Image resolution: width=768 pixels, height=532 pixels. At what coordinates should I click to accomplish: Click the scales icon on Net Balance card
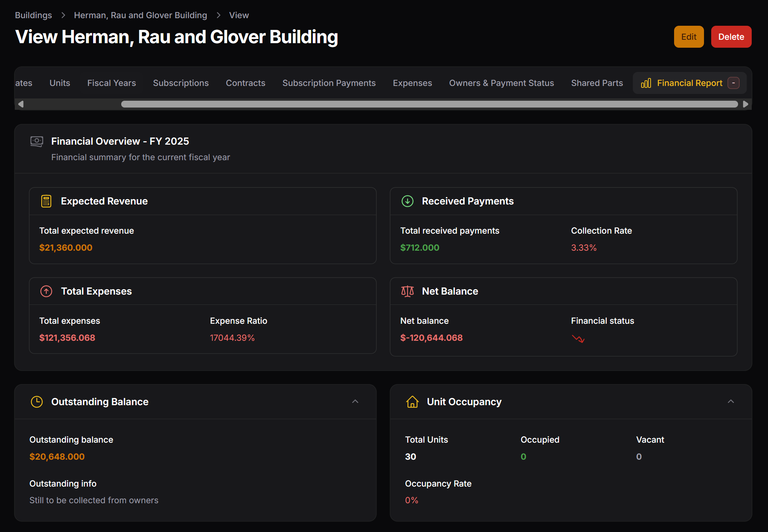click(407, 291)
